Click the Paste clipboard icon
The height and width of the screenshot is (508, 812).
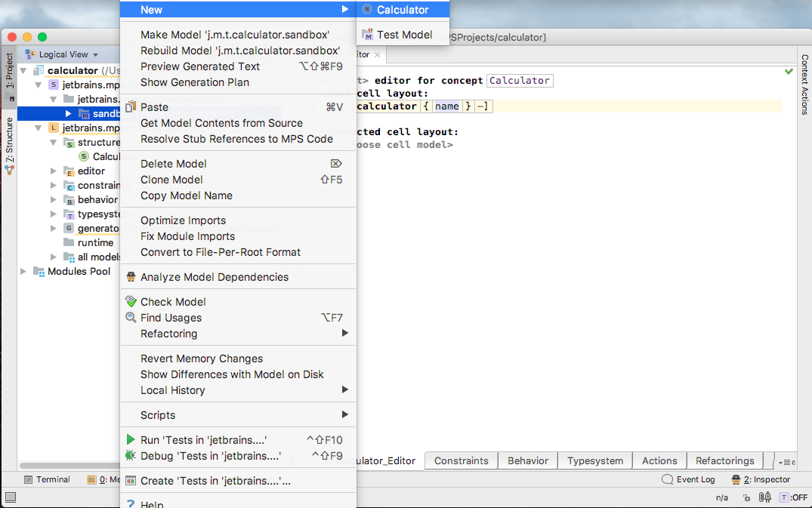coord(131,107)
